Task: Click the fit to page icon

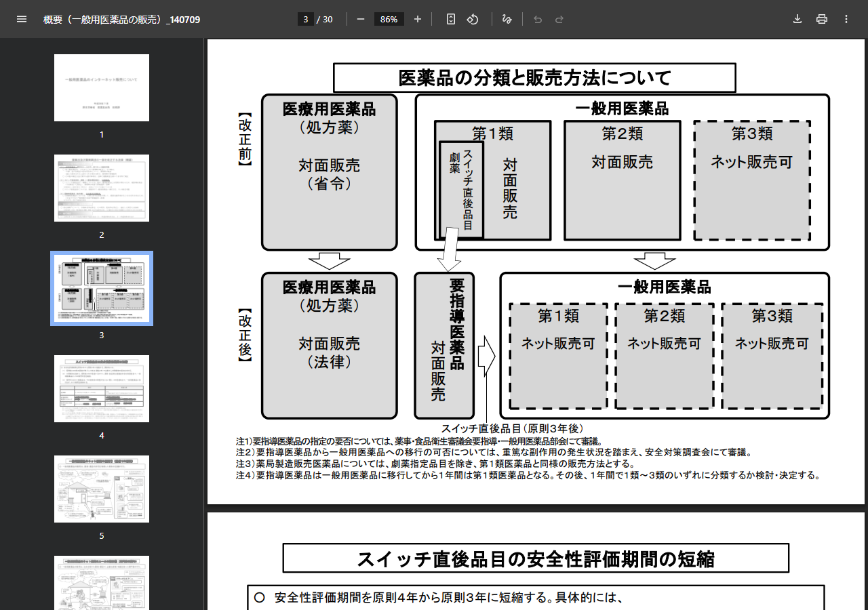Action: point(451,19)
